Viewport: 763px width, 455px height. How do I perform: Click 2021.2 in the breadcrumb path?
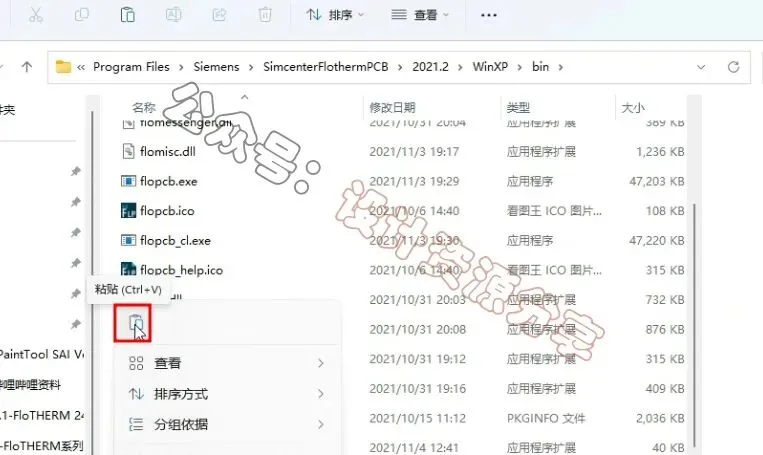point(430,67)
